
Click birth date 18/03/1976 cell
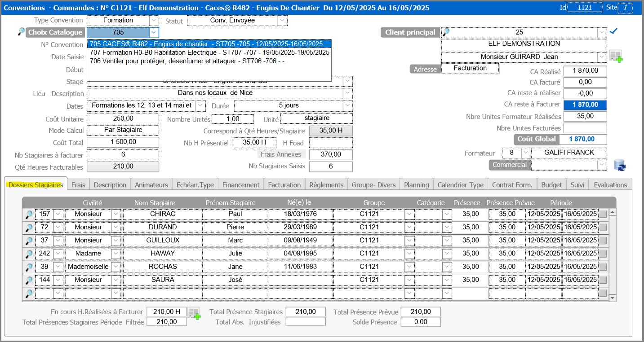300,214
